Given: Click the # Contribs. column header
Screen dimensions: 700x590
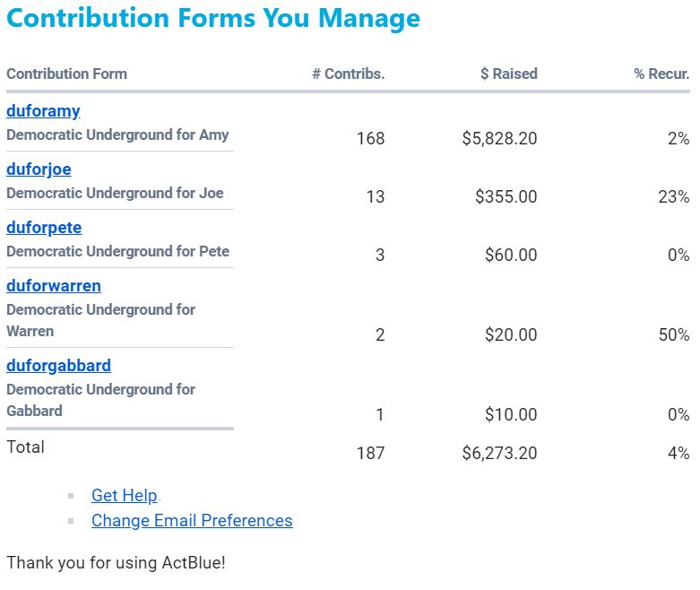Looking at the screenshot, I should (x=348, y=74).
